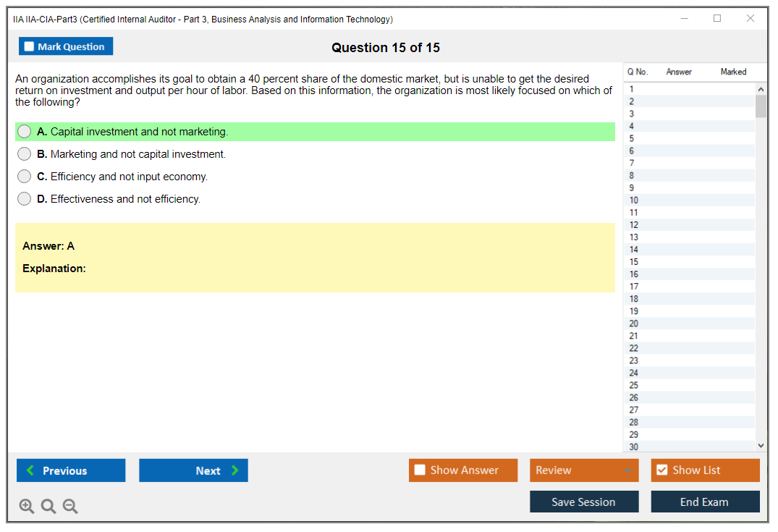Click the End Exam button
This screenshot has width=778, height=532.
pos(705,502)
